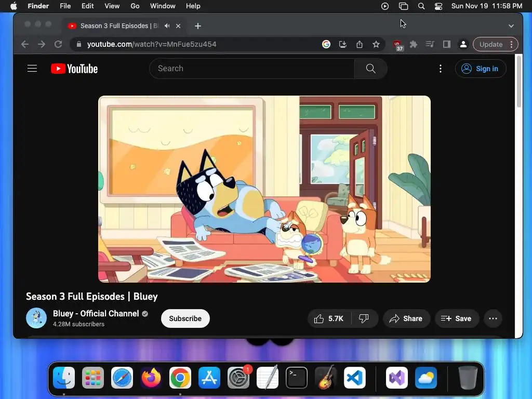Open the red extension with 37 badge

397,45
